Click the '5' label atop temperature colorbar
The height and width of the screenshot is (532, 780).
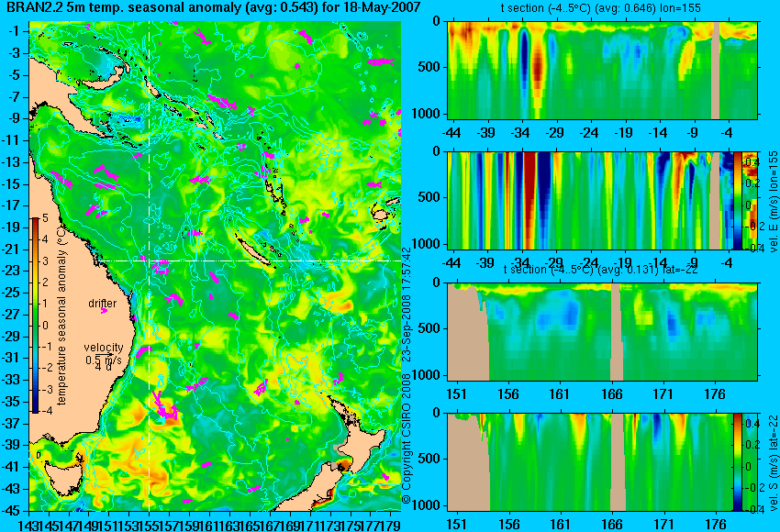tap(45, 218)
